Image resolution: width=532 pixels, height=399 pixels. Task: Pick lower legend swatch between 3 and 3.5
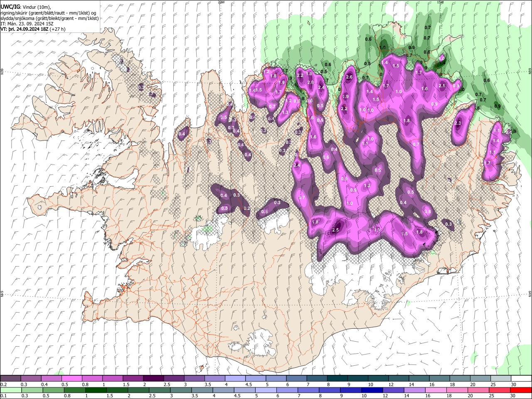click(180, 390)
